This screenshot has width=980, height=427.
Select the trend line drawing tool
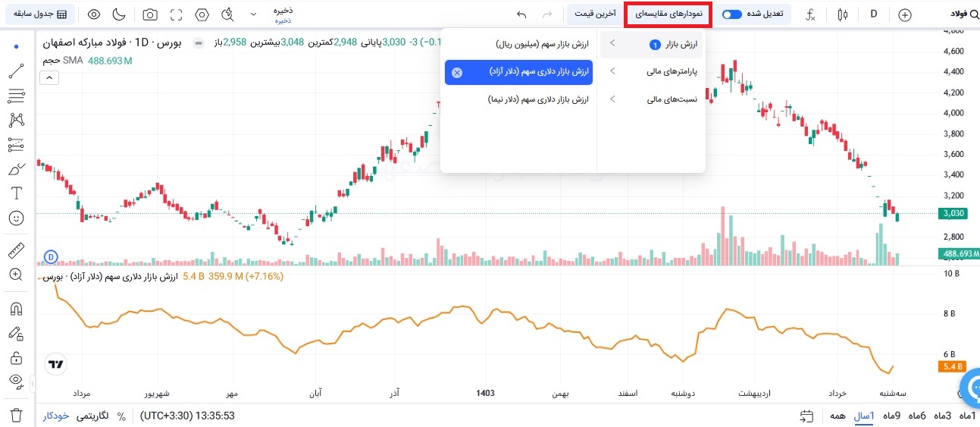[16, 71]
